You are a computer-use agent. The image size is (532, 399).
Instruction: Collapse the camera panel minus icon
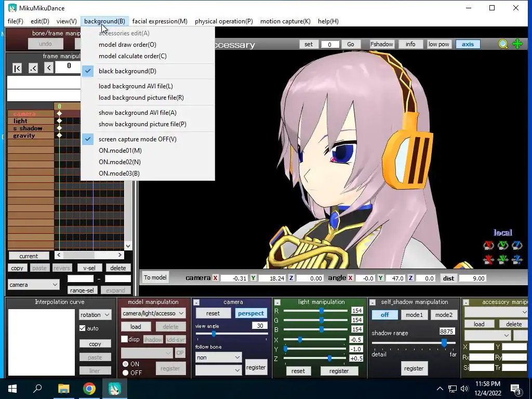(x=196, y=302)
